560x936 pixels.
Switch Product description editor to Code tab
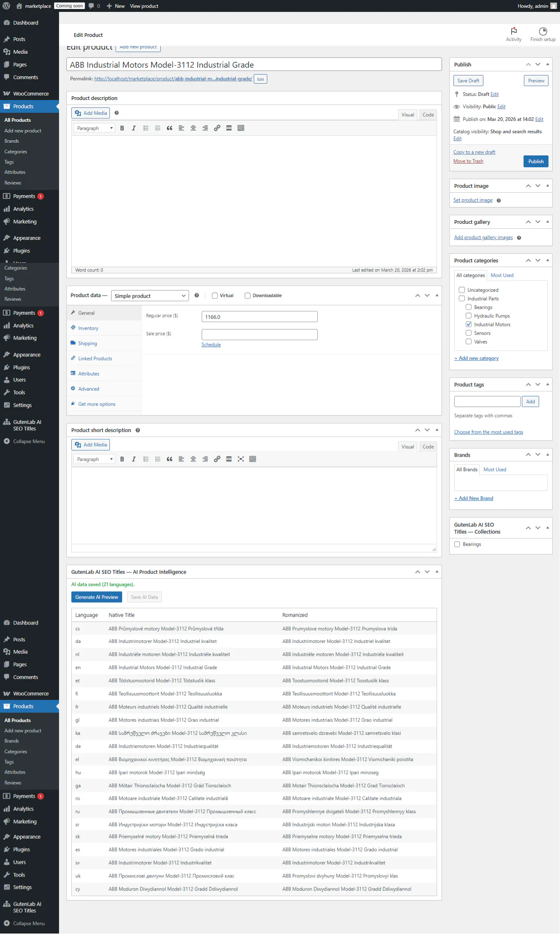pos(428,115)
